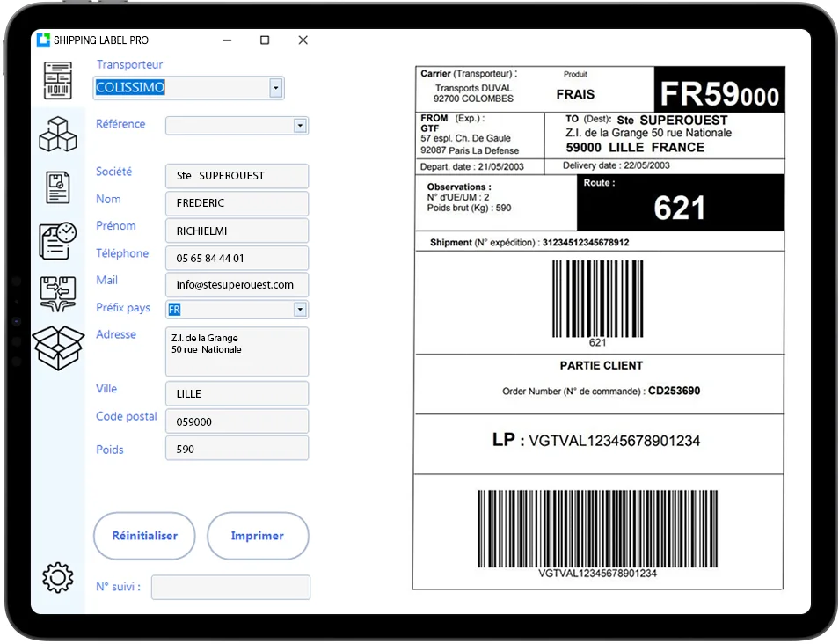
Task: Click the Code postal field
Action: tap(237, 421)
